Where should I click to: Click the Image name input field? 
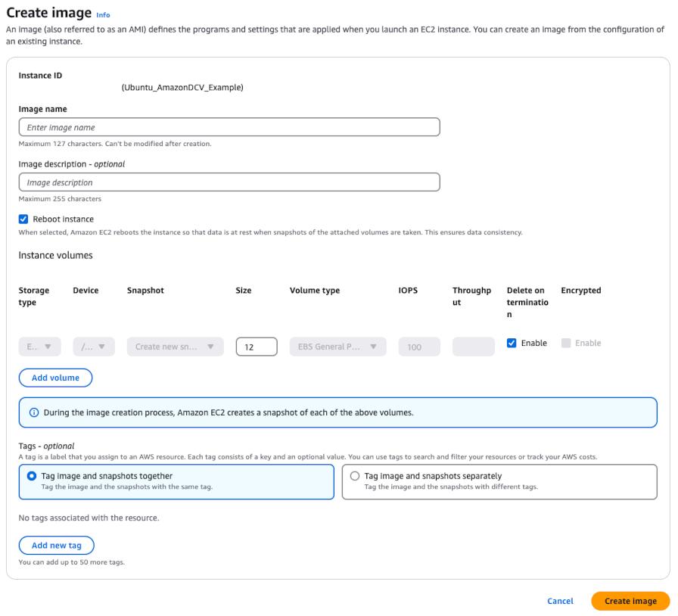coord(229,127)
